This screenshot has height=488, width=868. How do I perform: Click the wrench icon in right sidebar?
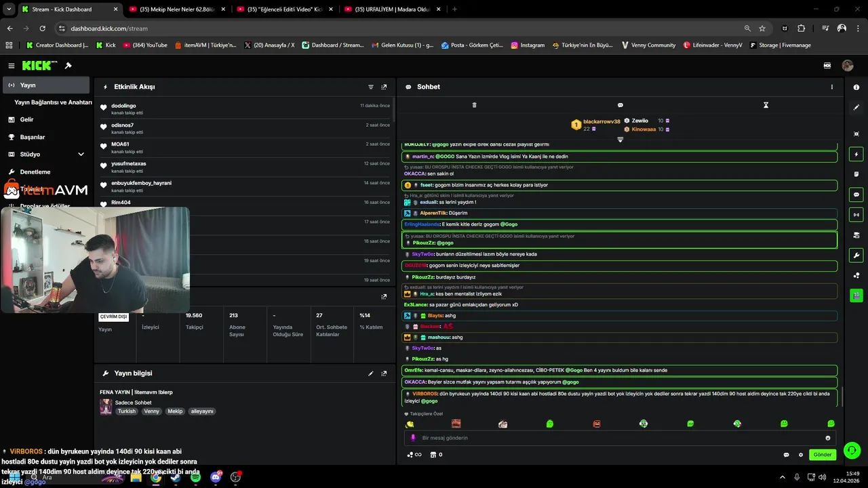(x=856, y=256)
